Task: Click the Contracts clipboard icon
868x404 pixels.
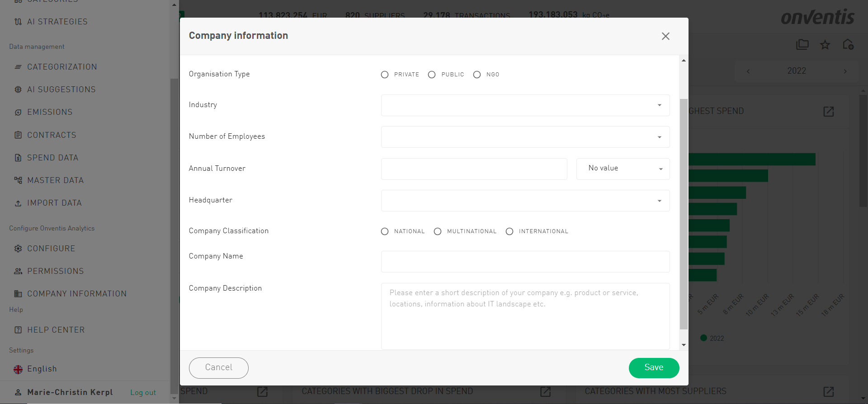Action: point(18,135)
